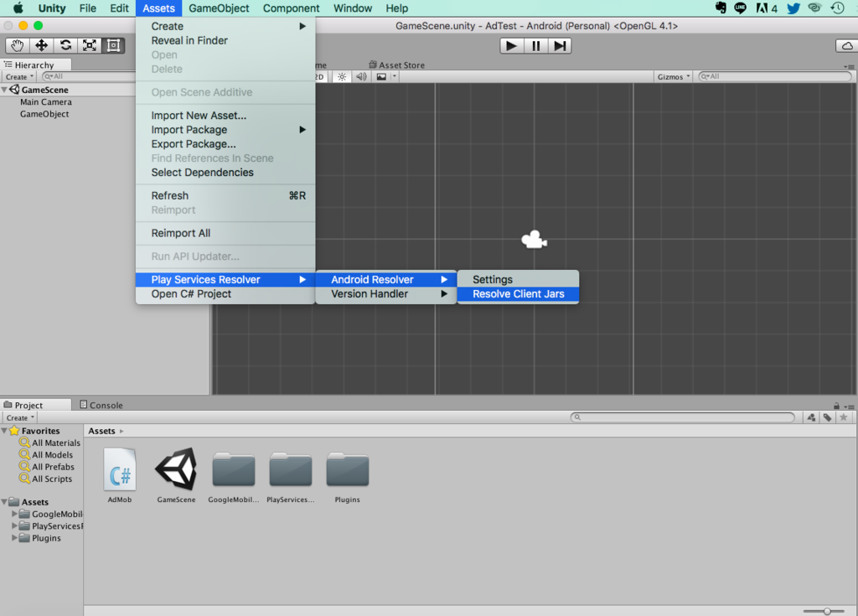This screenshot has width=858, height=616.
Task: Collapse the Favorites section
Action: [5, 431]
